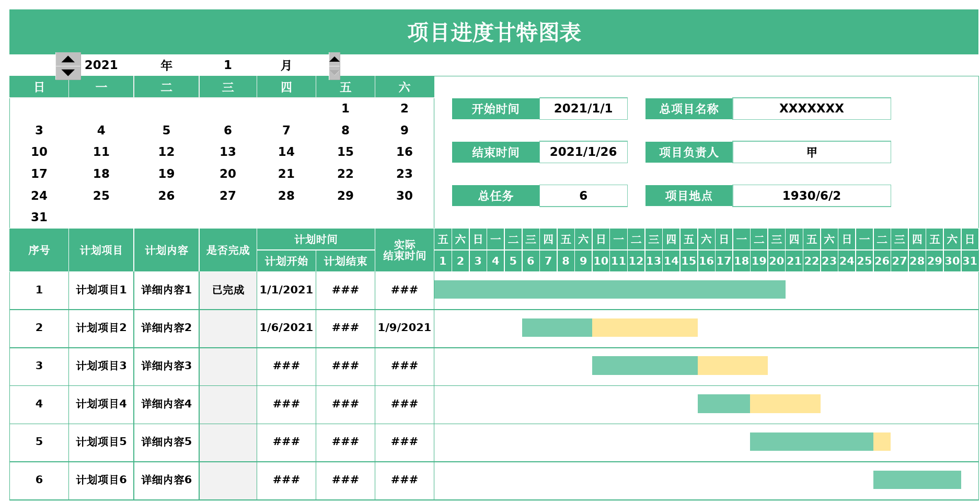Click the yellow bar segment for 计划项目2
The height and width of the screenshot is (501, 980).
645,328
